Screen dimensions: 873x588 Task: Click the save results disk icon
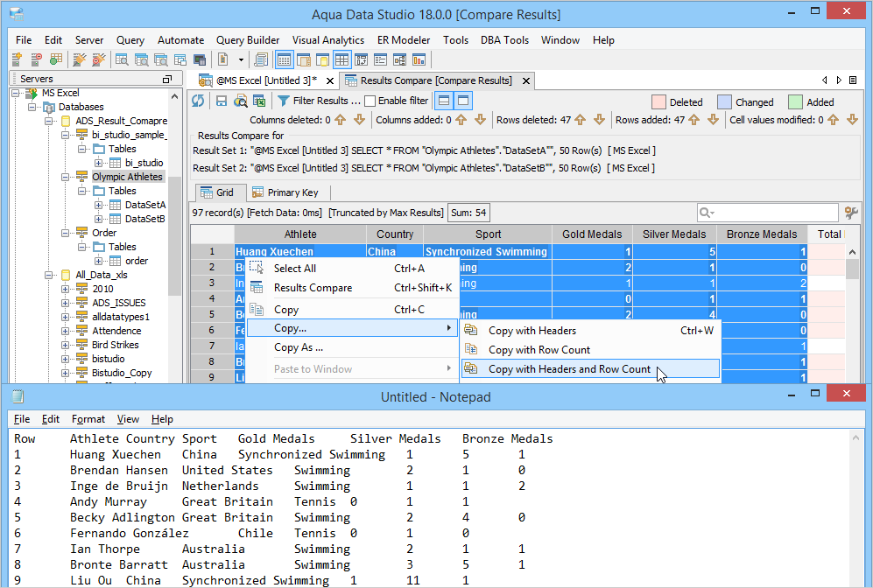coord(222,101)
